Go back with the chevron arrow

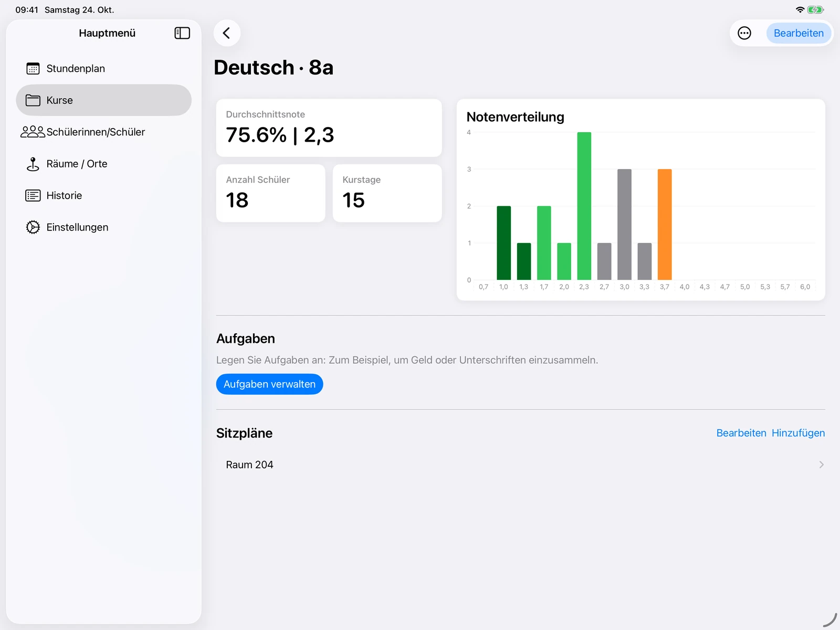tap(227, 33)
